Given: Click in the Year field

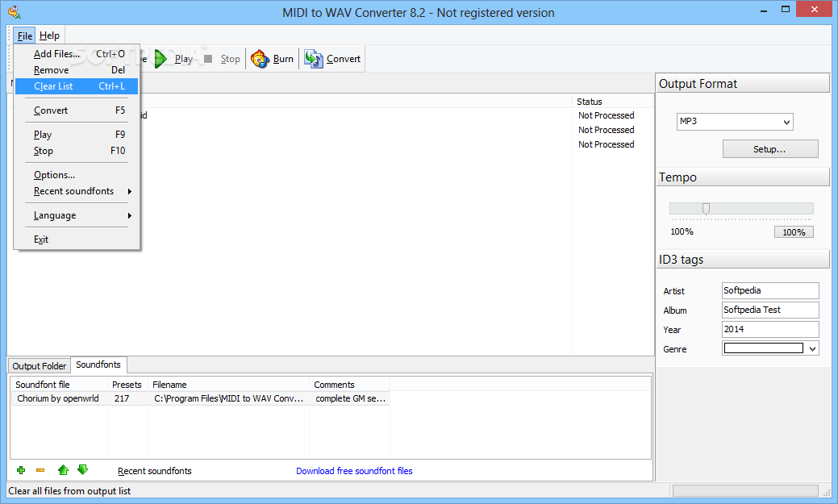Looking at the screenshot, I should [x=770, y=329].
